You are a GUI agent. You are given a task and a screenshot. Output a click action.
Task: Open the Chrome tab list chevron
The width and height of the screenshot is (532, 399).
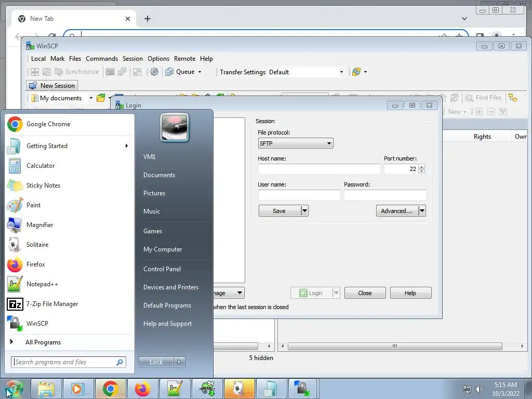click(x=464, y=19)
